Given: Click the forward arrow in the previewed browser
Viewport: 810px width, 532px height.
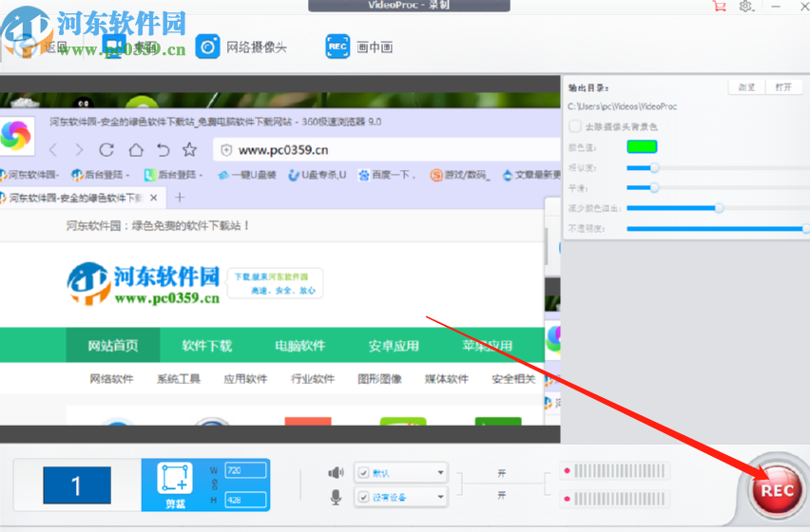Looking at the screenshot, I should tap(79, 150).
